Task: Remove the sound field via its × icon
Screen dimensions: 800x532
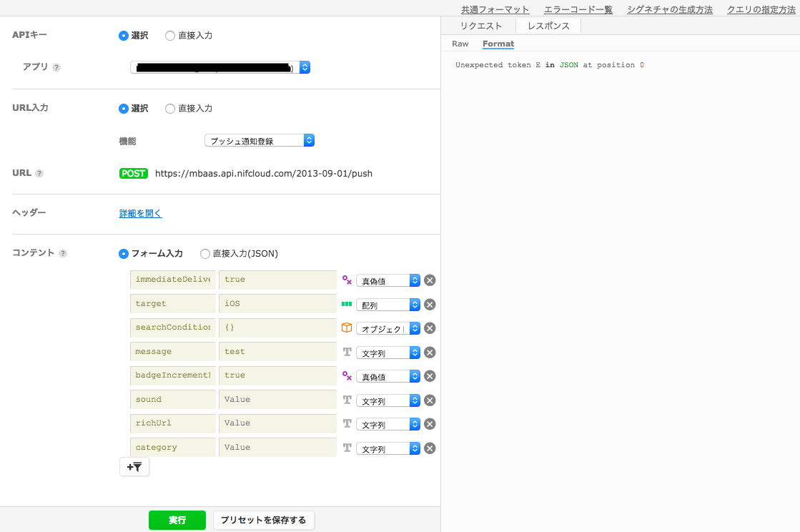Action: pyautogui.click(x=429, y=400)
